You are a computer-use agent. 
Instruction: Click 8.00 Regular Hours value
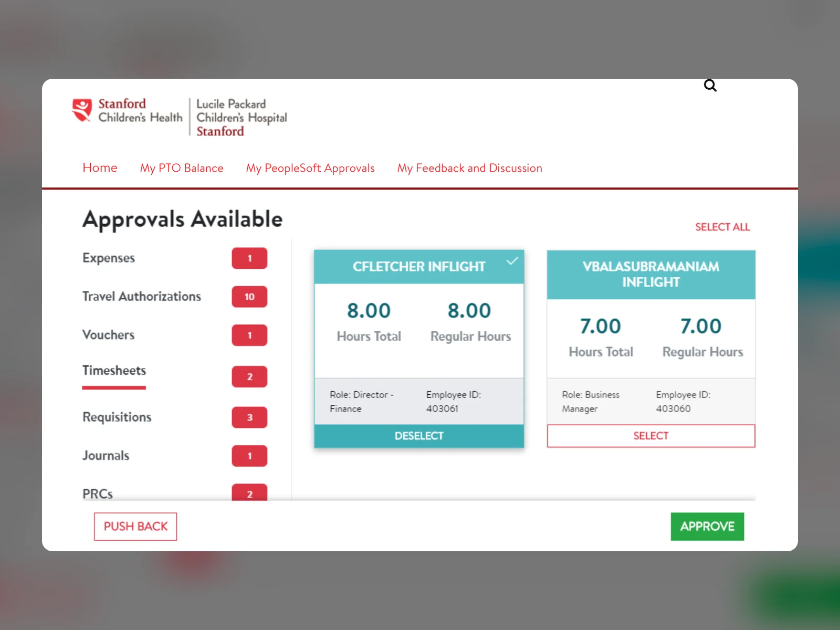pyautogui.click(x=469, y=311)
